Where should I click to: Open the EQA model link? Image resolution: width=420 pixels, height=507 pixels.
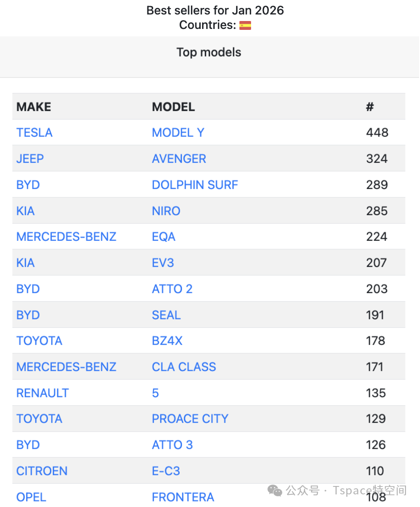(x=163, y=237)
